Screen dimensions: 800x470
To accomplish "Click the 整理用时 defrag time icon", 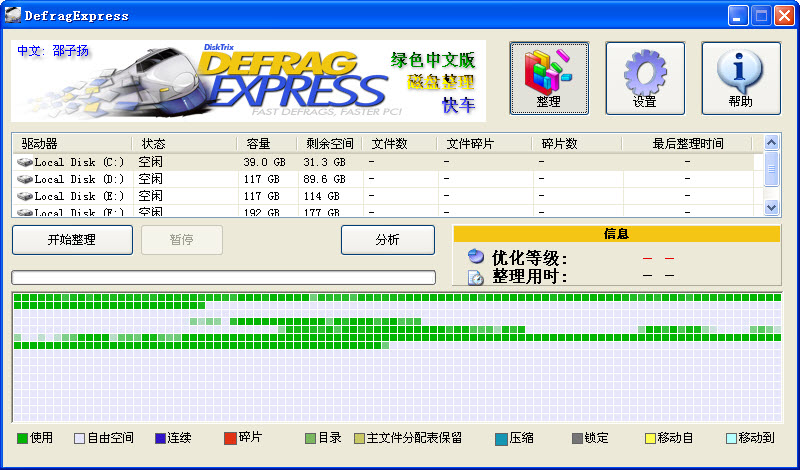I will 476,276.
